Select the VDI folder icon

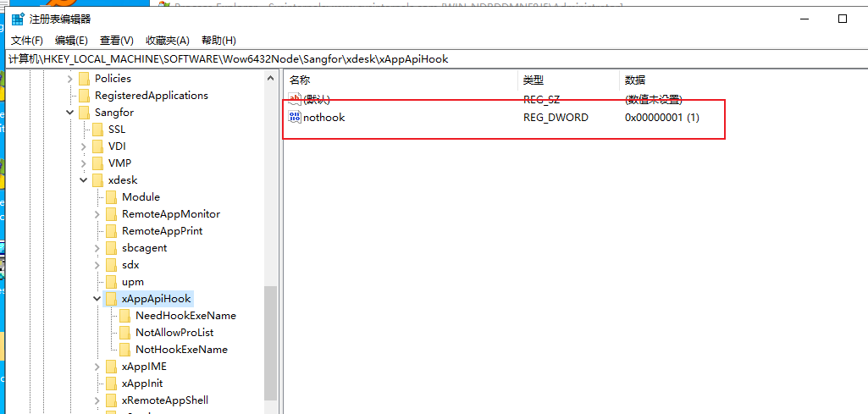(x=97, y=146)
